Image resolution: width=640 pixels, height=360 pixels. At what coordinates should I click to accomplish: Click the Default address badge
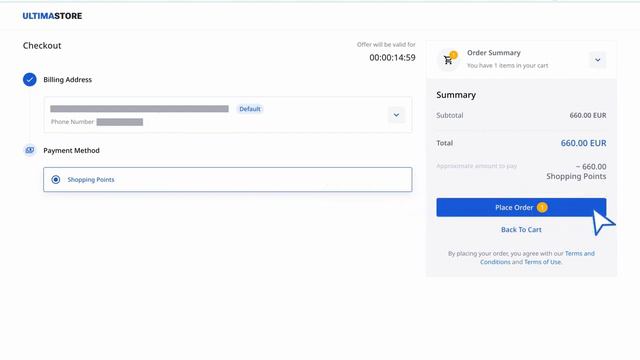pos(250,109)
